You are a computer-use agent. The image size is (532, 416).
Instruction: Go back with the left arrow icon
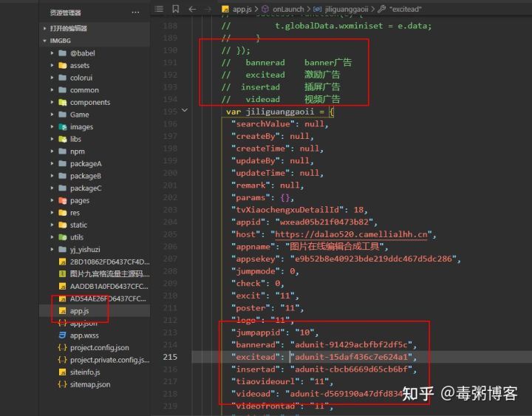[x=192, y=9]
